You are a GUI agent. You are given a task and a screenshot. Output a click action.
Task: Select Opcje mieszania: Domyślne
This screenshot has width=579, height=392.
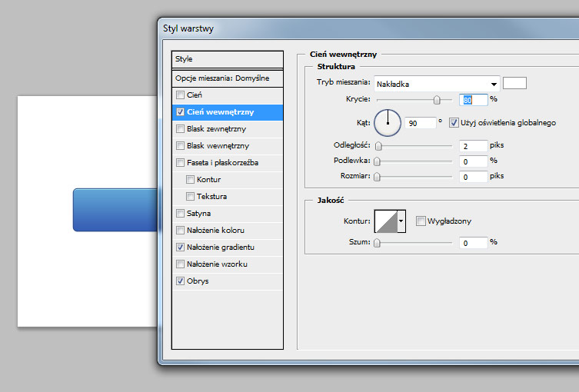click(228, 78)
